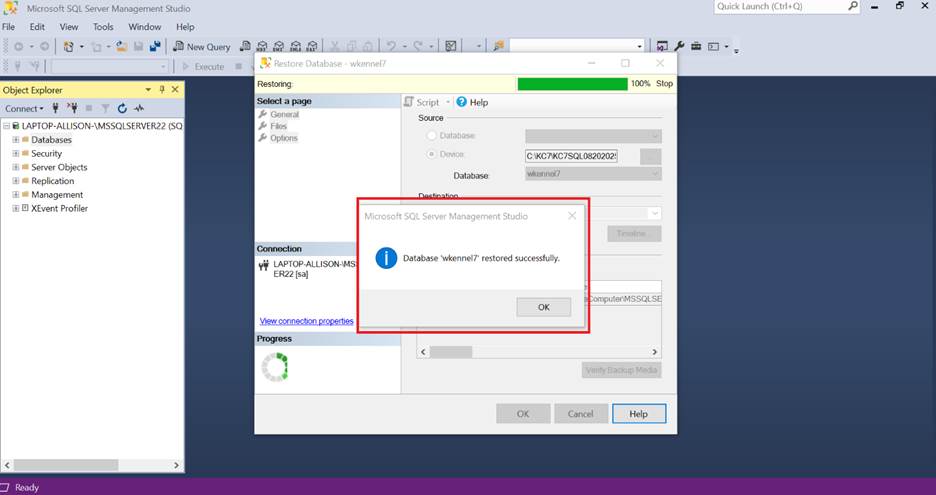The image size is (936, 495).
Task: Click the search icon in Quick Launch
Action: [853, 6]
